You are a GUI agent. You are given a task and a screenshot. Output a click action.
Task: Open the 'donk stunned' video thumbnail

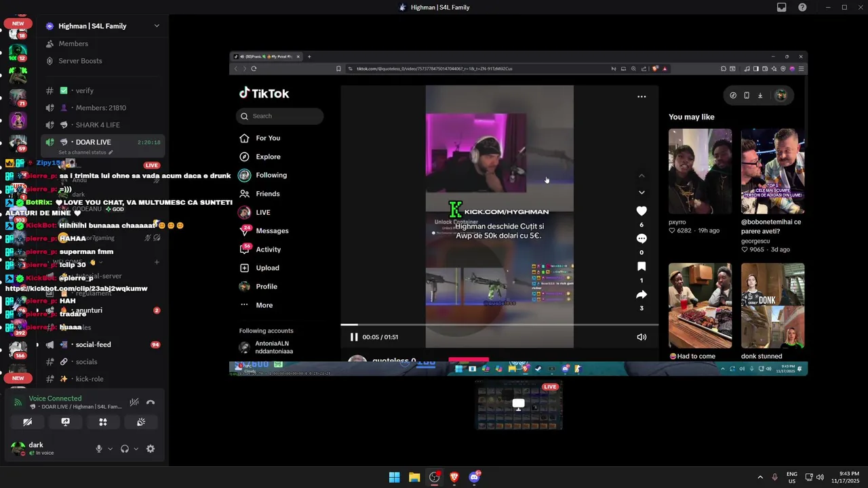click(772, 306)
